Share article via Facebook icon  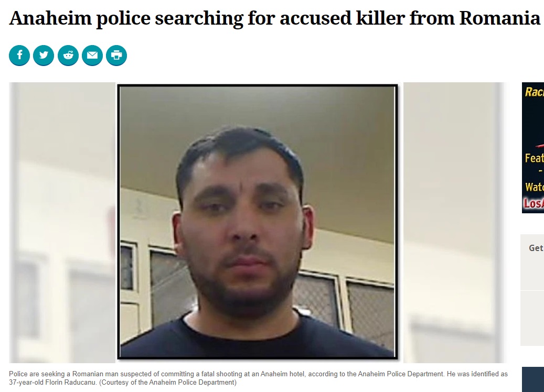pyautogui.click(x=19, y=55)
